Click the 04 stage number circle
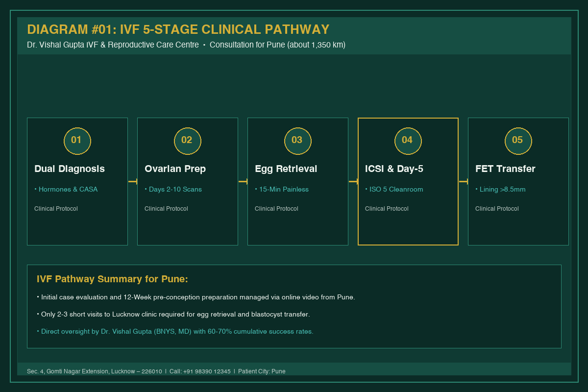This screenshot has height=392, width=588. [408, 141]
